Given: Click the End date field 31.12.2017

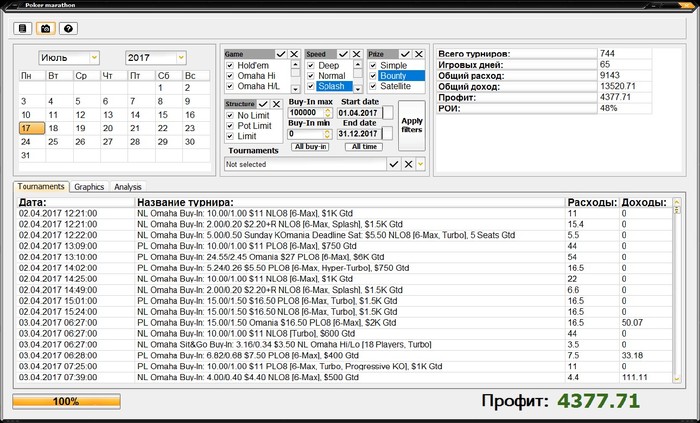Looking at the screenshot, I should [359, 133].
